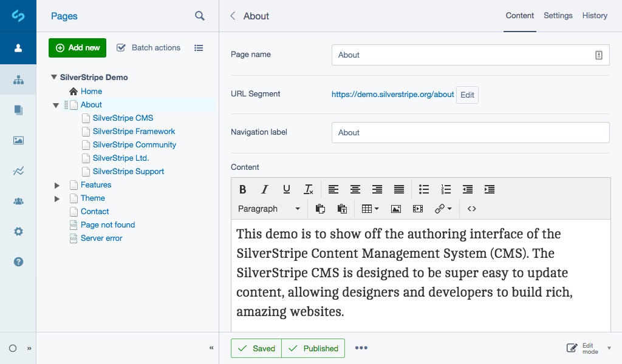The height and width of the screenshot is (364, 622).
Task: Click the Help question mark icon
Action: (x=18, y=261)
